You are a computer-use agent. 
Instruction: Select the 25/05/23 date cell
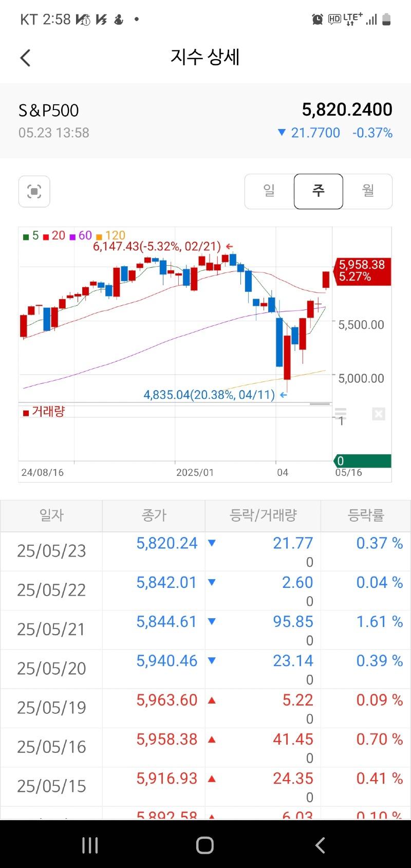51,551
